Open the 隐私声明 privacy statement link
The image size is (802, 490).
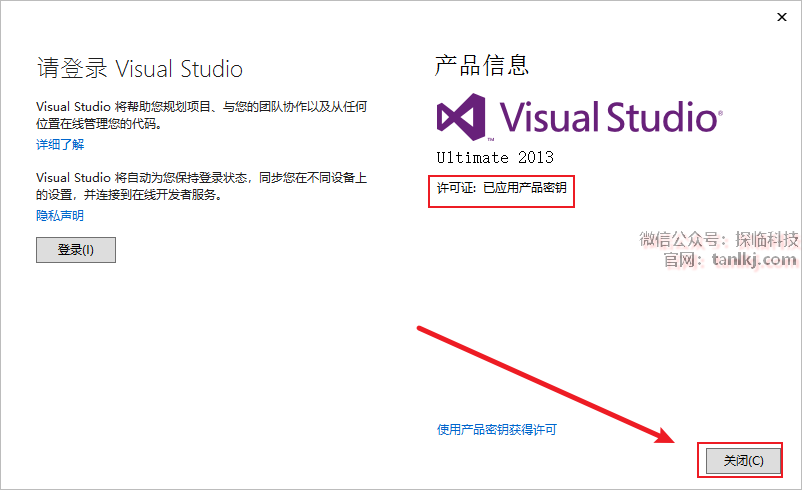point(60,216)
